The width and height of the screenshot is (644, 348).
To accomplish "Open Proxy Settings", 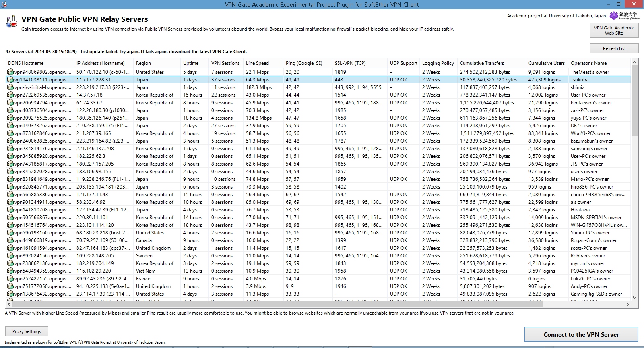I will click(x=27, y=331).
